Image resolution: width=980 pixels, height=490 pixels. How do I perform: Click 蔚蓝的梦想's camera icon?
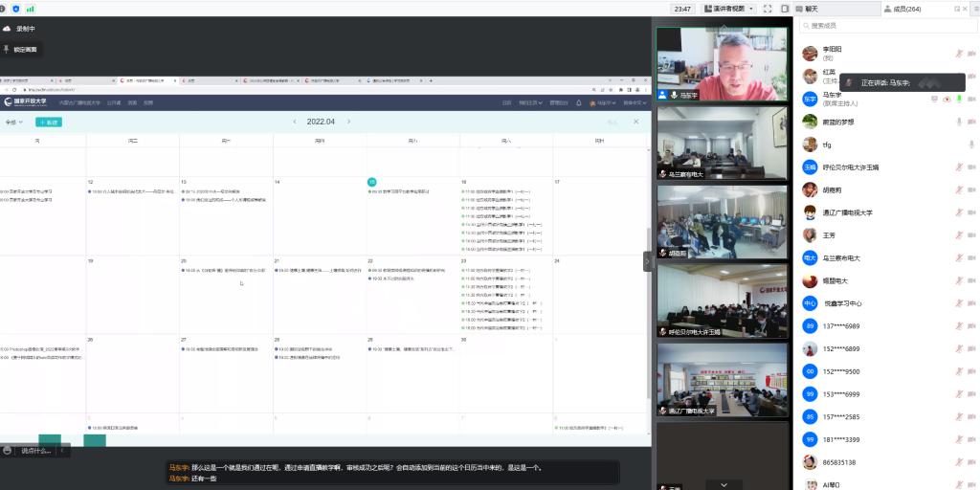(972, 122)
